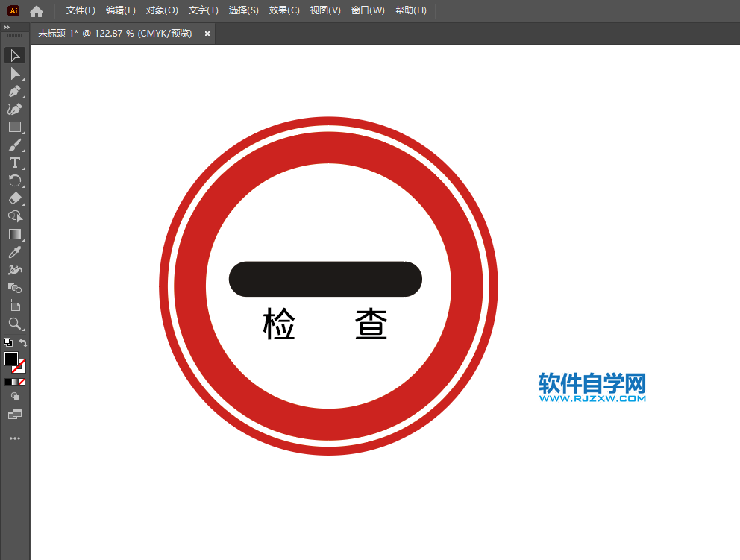
Task: Select the Rotate tool
Action: (x=15, y=180)
